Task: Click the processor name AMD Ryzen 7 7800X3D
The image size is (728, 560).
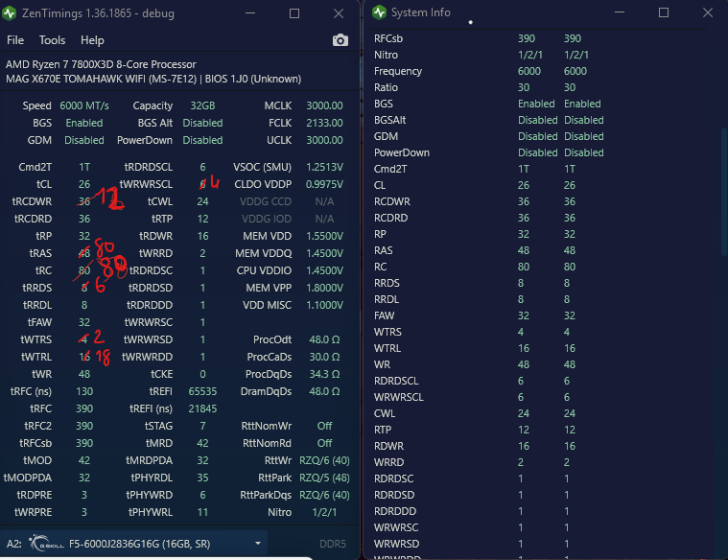Action: [x=101, y=64]
